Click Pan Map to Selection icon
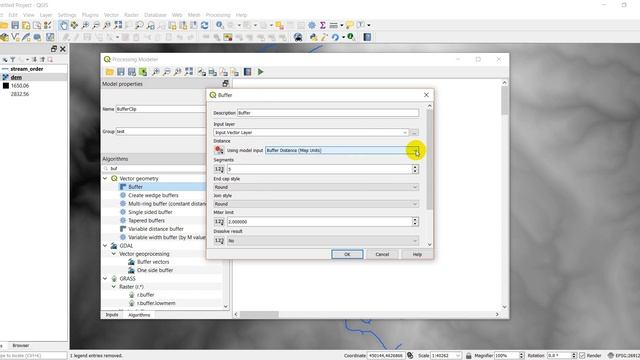 tap(74, 25)
